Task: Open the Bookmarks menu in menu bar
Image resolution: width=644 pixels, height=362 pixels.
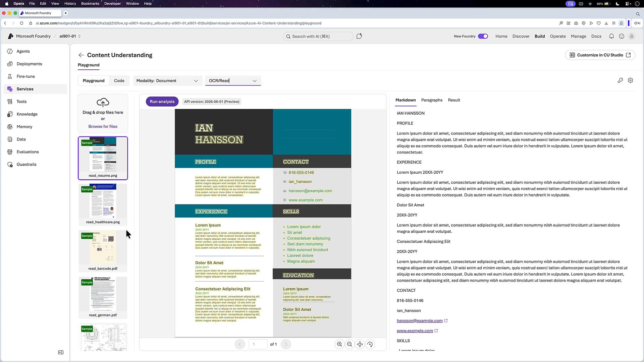Action: (90, 3)
